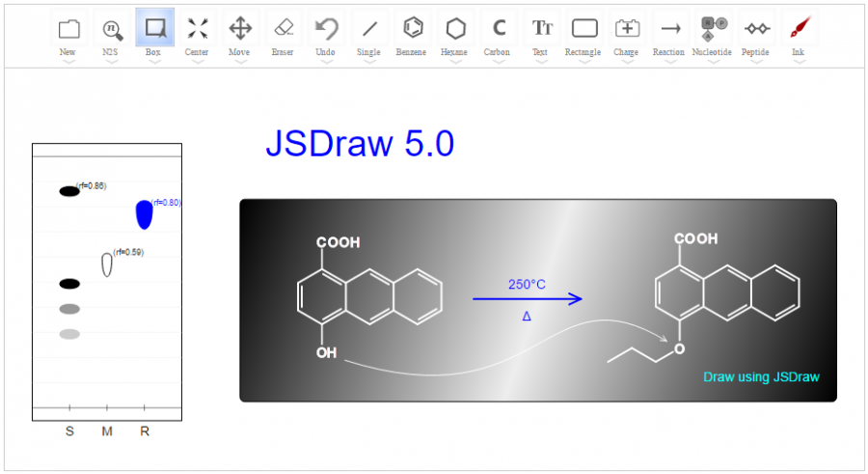868x474 pixels.
Task: Expand the dropdown under Carbon
Action: [499, 62]
